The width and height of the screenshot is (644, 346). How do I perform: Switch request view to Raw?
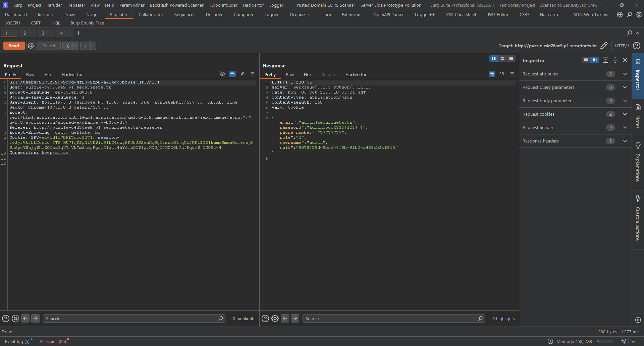30,75
